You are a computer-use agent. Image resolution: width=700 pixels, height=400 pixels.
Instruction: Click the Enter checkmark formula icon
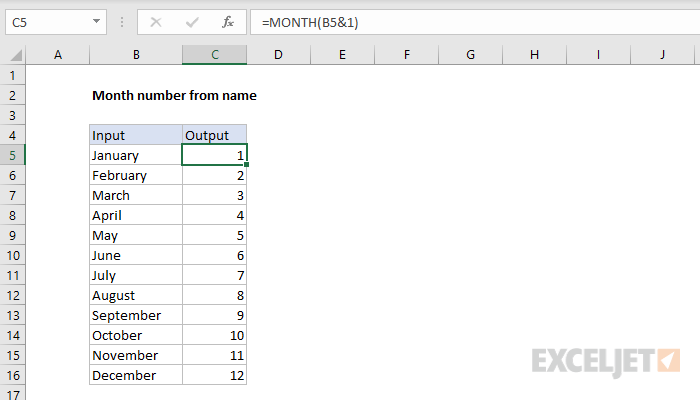coord(192,22)
